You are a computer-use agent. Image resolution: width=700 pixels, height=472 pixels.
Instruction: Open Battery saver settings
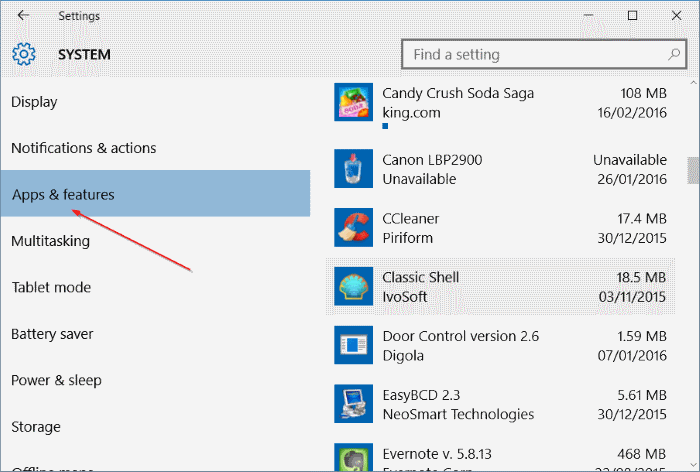[52, 334]
